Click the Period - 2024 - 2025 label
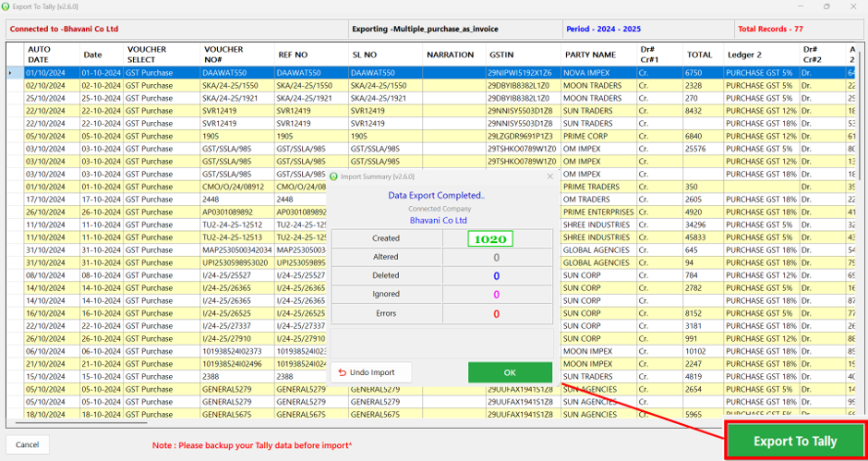This screenshot has width=868, height=461. [603, 29]
